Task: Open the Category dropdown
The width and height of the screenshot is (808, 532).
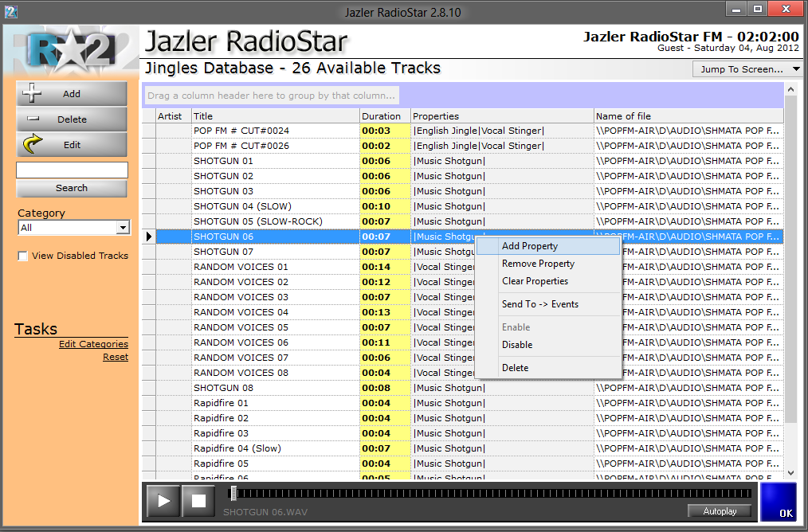Action: coord(123,228)
